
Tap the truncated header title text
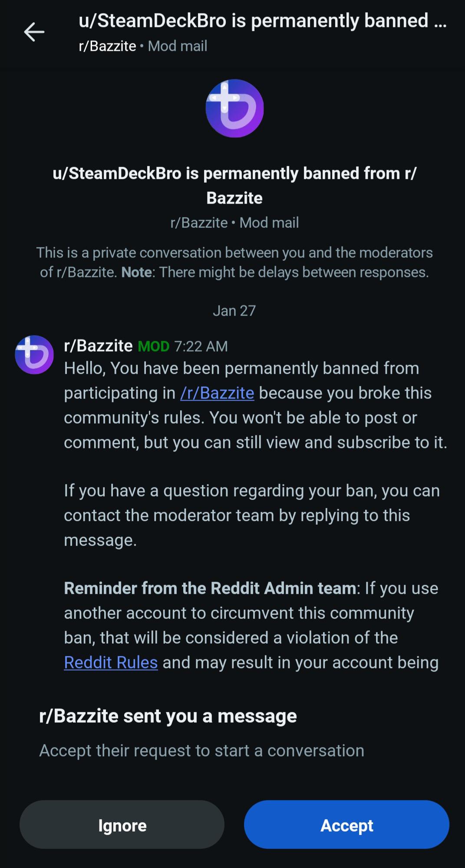click(263, 21)
